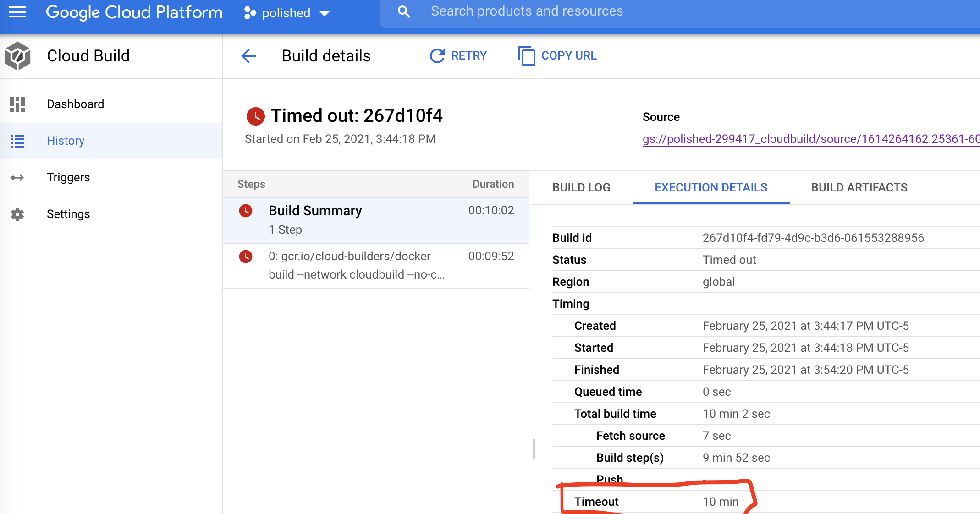Click the Copy URL clipboard icon

pyautogui.click(x=526, y=56)
